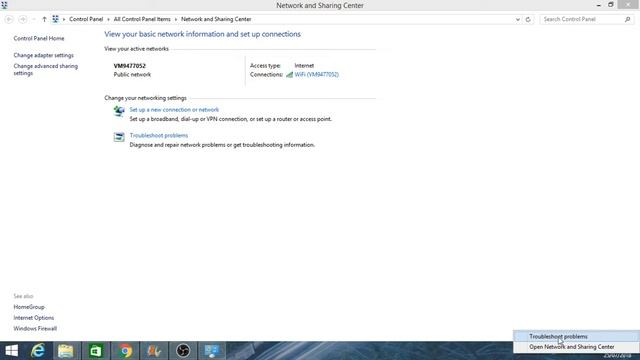640x360 pixels.
Task: Open the Windows Store taskbar icon
Action: point(96,351)
